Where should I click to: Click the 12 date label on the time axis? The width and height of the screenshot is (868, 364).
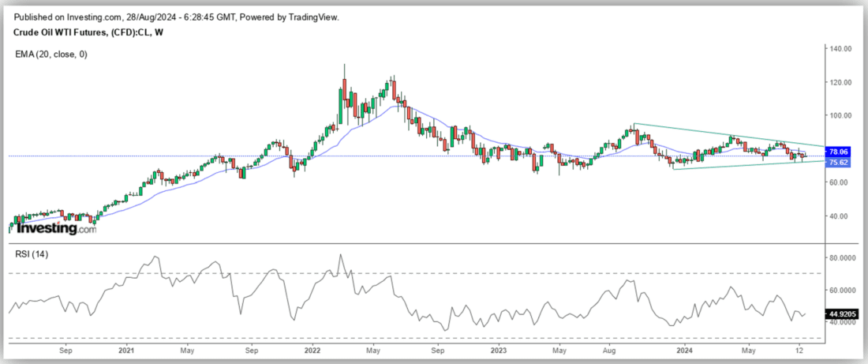click(x=799, y=351)
